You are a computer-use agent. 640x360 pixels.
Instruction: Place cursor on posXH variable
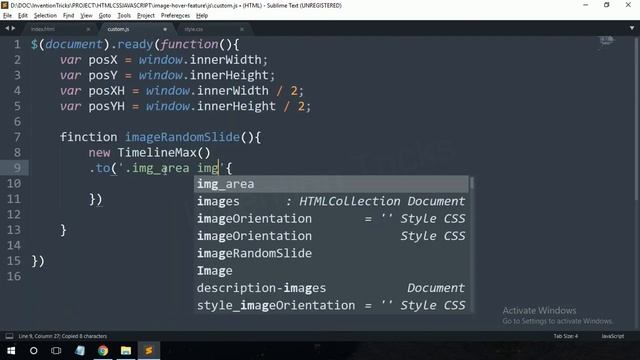tap(107, 91)
